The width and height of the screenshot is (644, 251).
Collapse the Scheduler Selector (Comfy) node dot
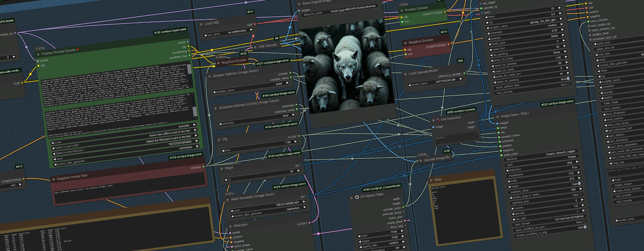pos(215,109)
